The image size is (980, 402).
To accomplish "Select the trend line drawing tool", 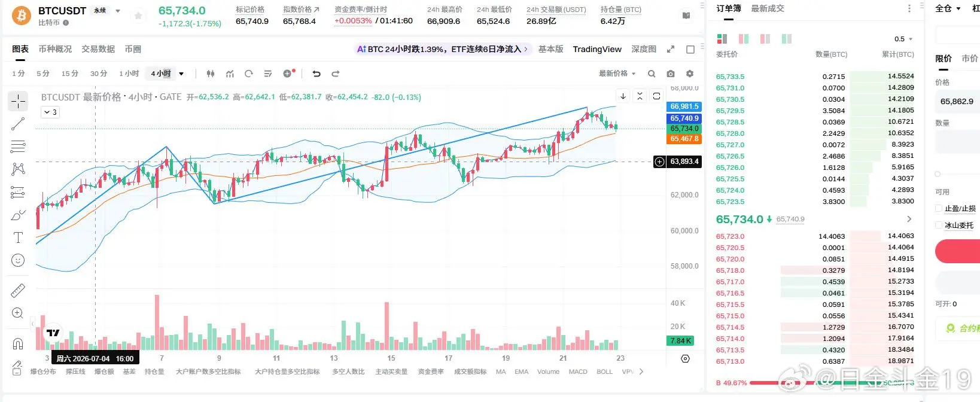I will click(x=18, y=124).
